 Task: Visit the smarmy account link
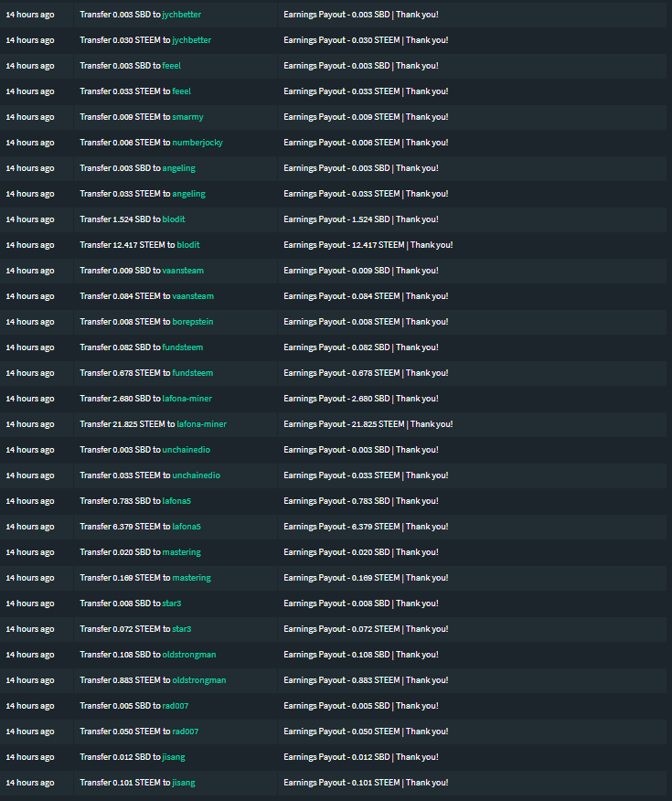[187, 117]
